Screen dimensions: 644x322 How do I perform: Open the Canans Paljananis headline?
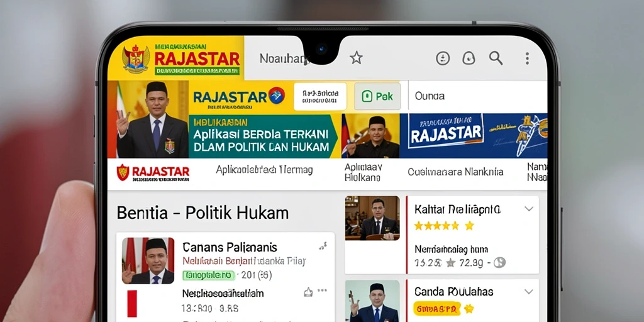[x=230, y=247]
